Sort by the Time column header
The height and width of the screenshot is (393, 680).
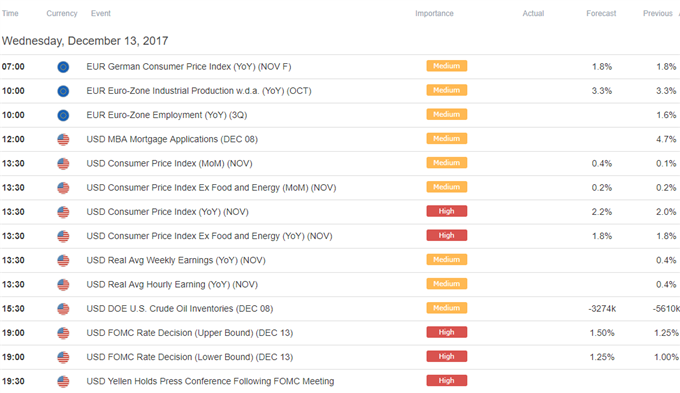(10, 13)
